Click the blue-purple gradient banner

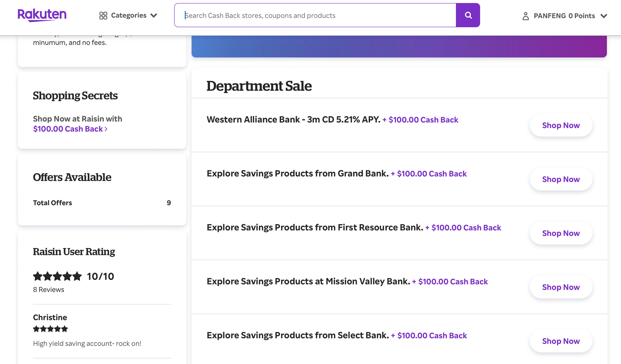point(399,46)
